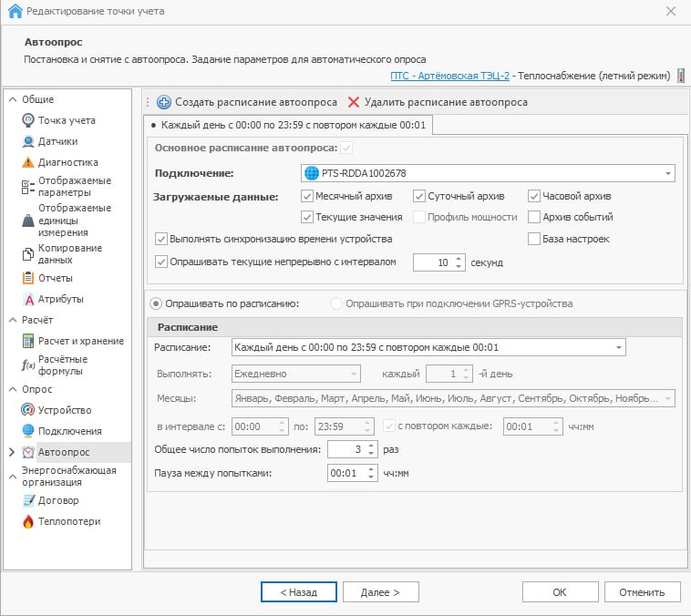Click the Атрибуты icon in sidebar
Image resolution: width=691 pixels, height=616 pixels.
click(28, 299)
